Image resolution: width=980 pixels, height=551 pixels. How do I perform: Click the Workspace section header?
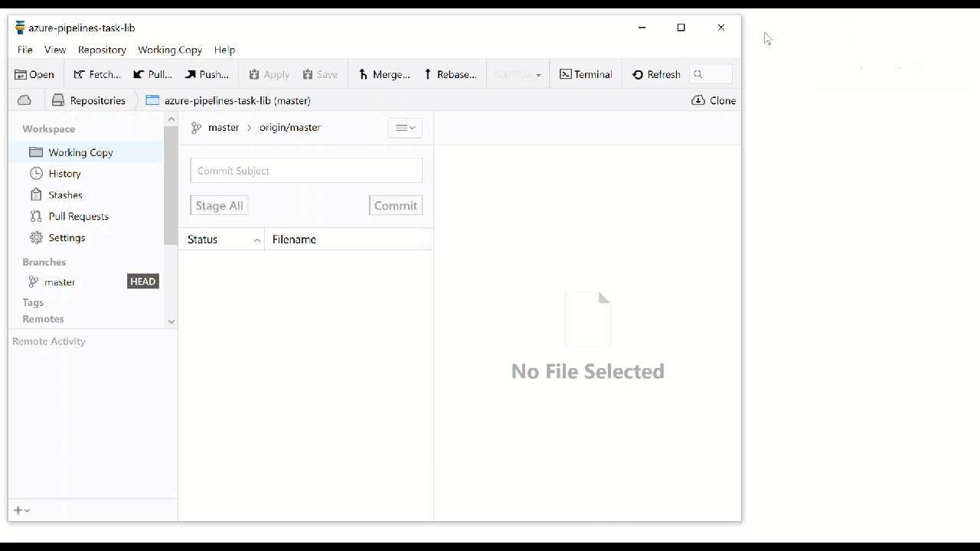pyautogui.click(x=48, y=129)
